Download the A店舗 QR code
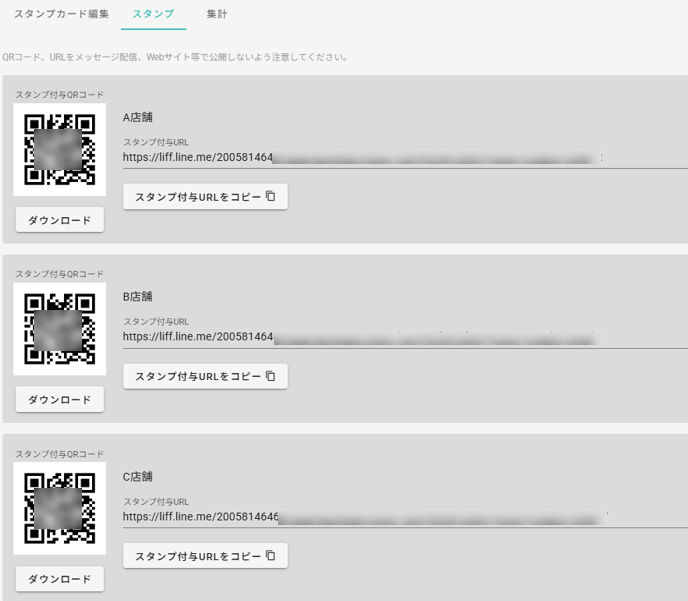 [x=60, y=220]
